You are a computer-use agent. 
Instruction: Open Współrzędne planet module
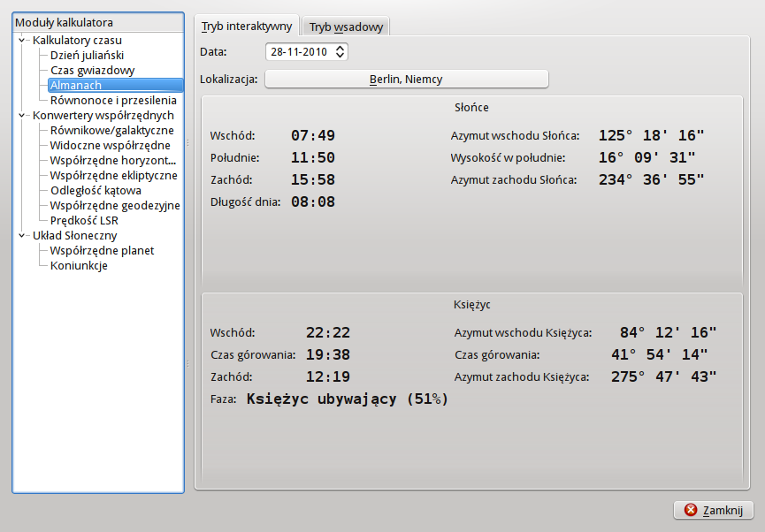pos(102,250)
